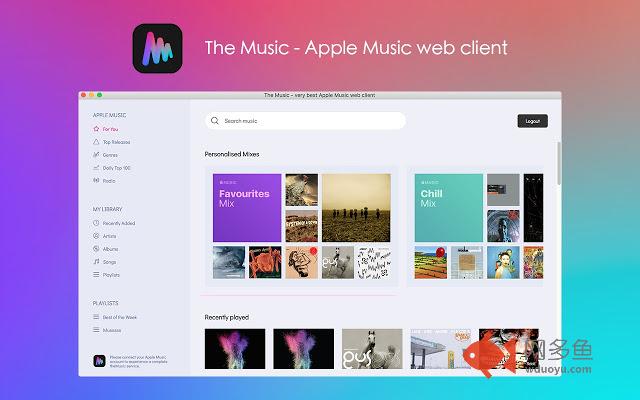640x400 pixels.
Task: Open the Playlists library section
Action: 106,275
